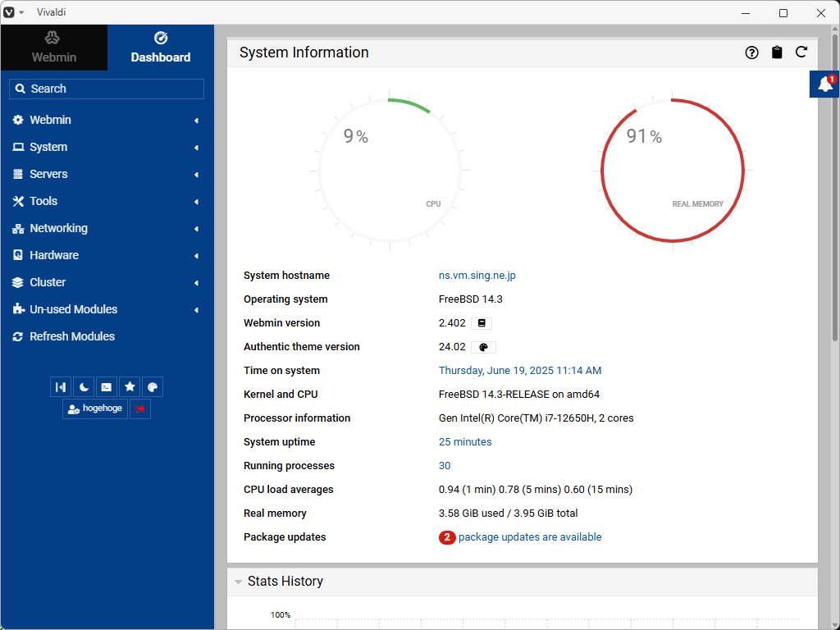
Task: Copy system info with clipboard icon
Action: 777,52
